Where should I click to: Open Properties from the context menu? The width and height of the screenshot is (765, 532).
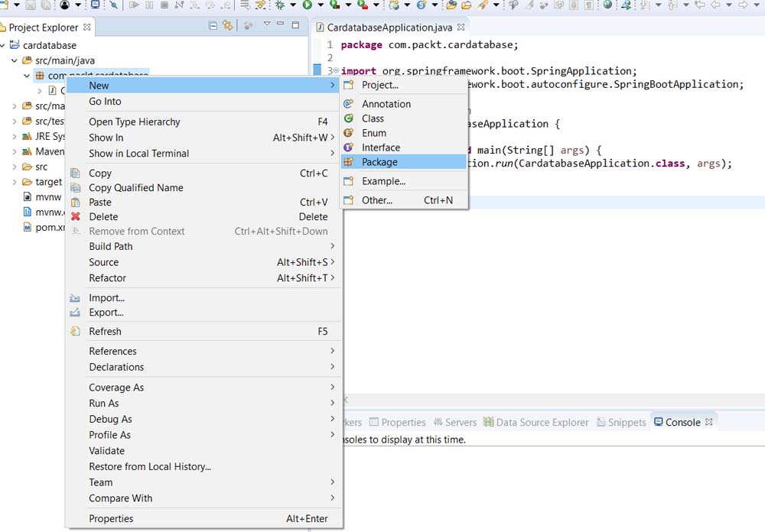pos(111,518)
